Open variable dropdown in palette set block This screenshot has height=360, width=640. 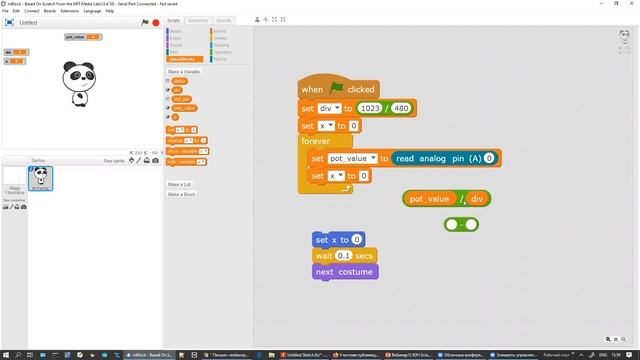pyautogui.click(x=180, y=130)
